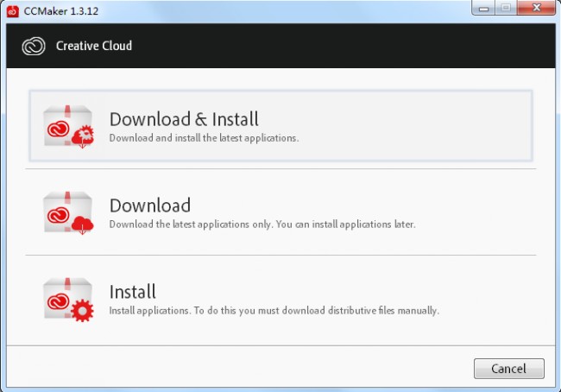The height and width of the screenshot is (392, 561).
Task: Click the Creative Cloud header title text
Action: pyautogui.click(x=94, y=46)
